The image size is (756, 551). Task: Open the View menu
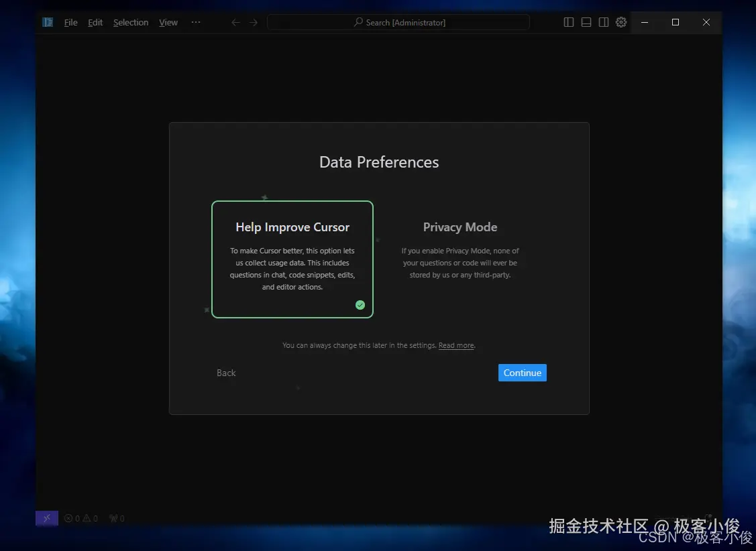click(168, 22)
